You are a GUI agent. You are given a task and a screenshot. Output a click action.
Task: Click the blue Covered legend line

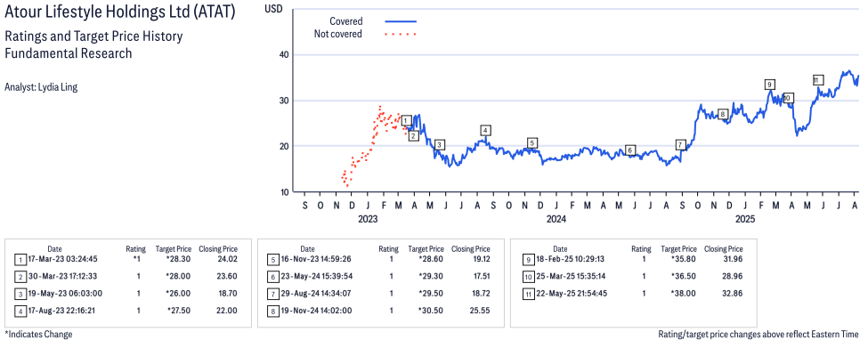400,21
